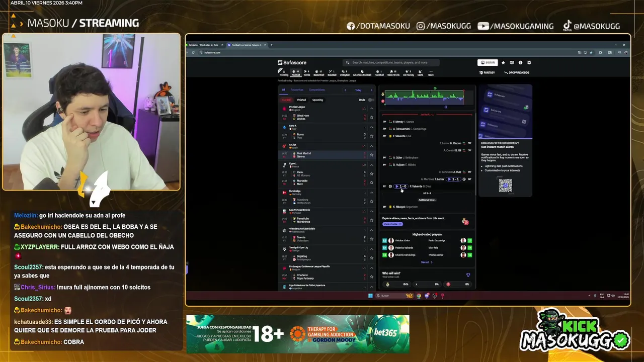Image resolution: width=644 pixels, height=362 pixels.
Task: Click the Sofascore logo
Action: [292, 63]
